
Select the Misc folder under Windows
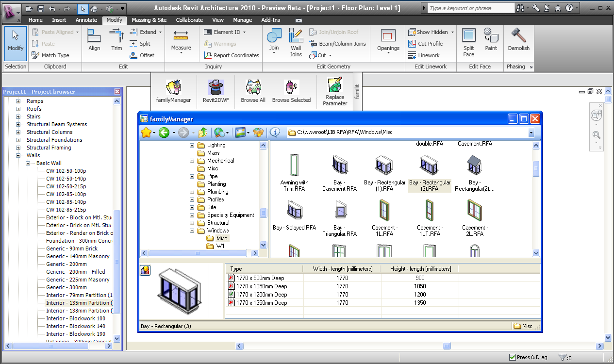tap(221, 238)
